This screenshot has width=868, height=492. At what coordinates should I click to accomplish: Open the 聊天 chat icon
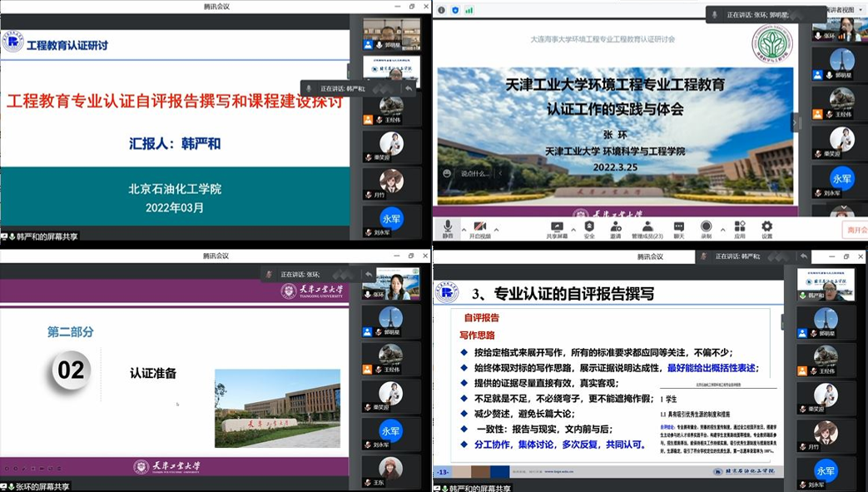(678, 226)
